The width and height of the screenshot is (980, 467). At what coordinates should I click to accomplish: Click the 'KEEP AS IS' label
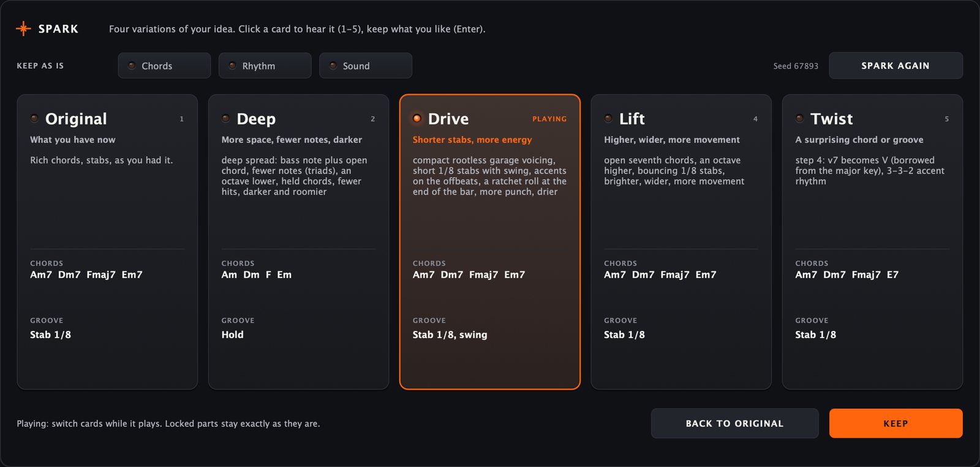(40, 66)
